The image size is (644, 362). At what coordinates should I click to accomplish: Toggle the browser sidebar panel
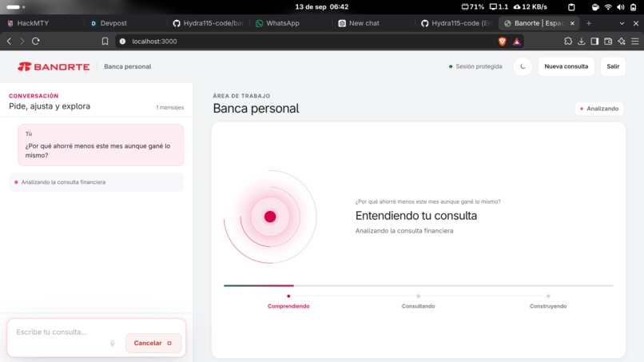click(x=594, y=41)
